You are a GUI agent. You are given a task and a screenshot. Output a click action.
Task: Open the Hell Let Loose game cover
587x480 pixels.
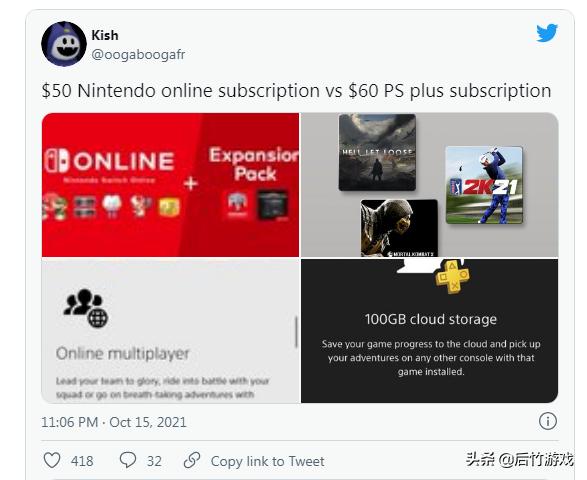377,152
